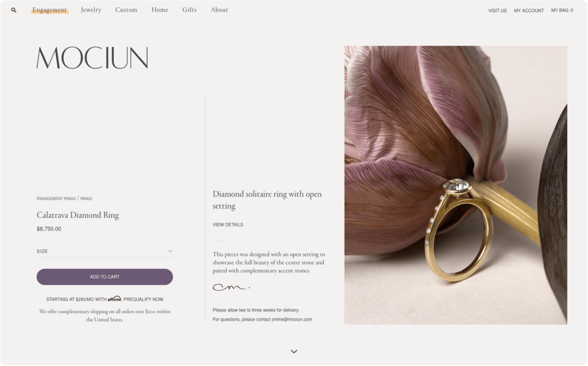Open the Home menu item
This screenshot has height=366, width=588.
coord(160,10)
